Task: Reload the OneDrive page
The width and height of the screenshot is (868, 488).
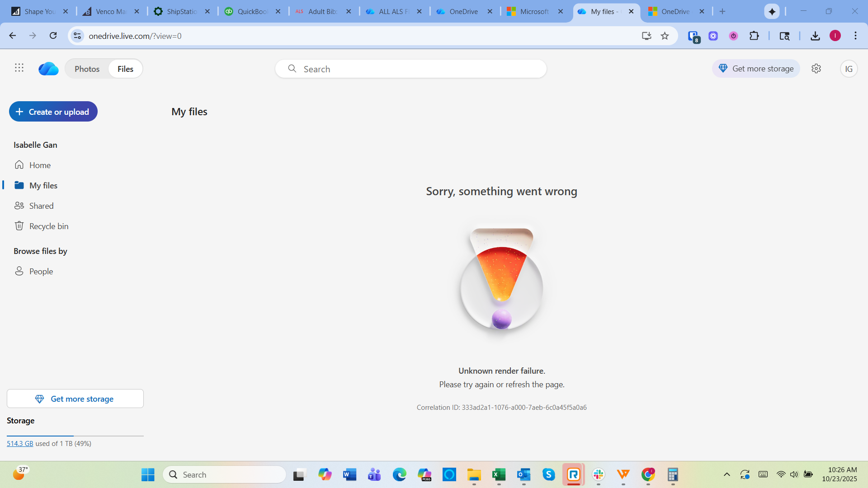Action: [x=53, y=36]
